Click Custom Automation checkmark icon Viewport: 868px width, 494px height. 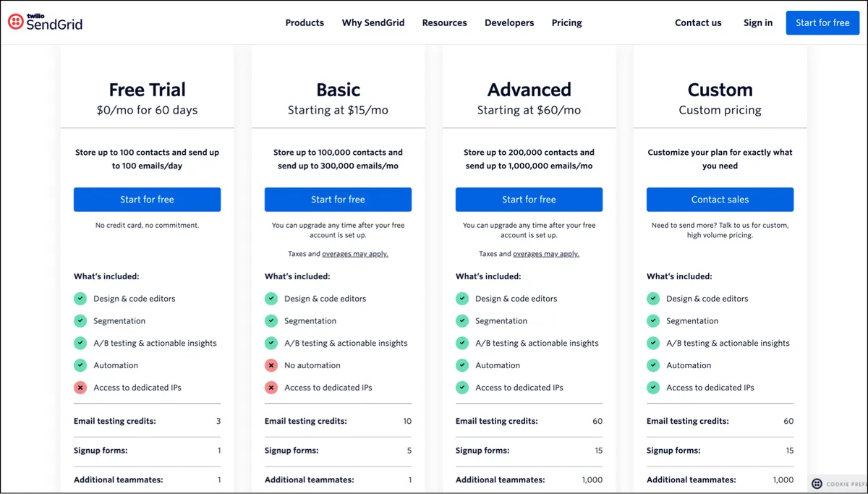coord(653,365)
